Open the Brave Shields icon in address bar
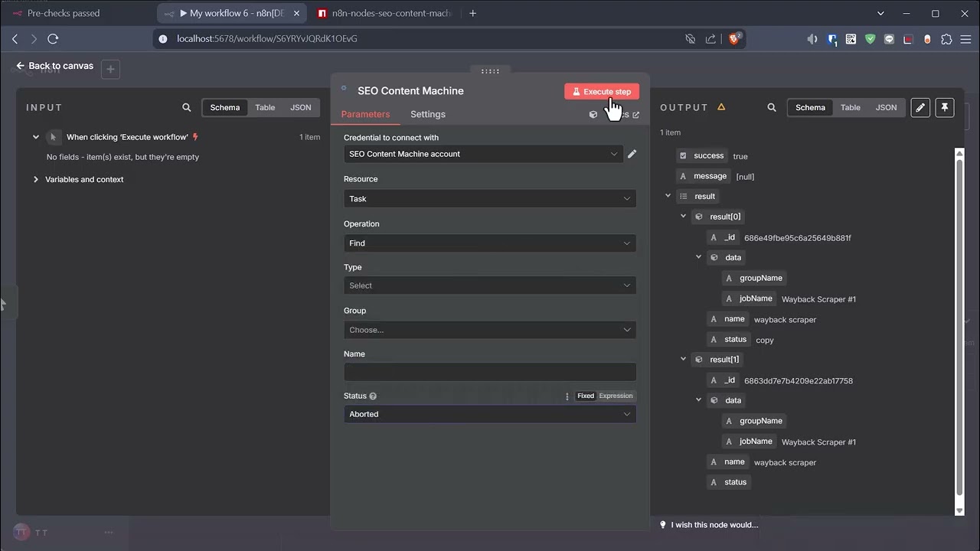Screen dimensions: 980x551 pos(734,39)
